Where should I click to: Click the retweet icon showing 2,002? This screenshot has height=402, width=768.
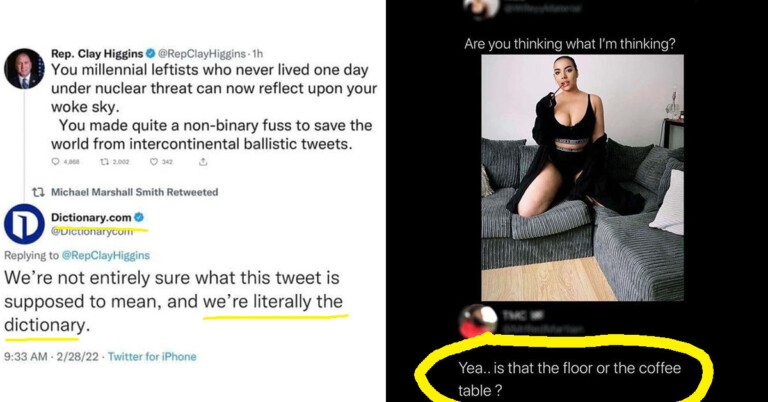click(104, 162)
